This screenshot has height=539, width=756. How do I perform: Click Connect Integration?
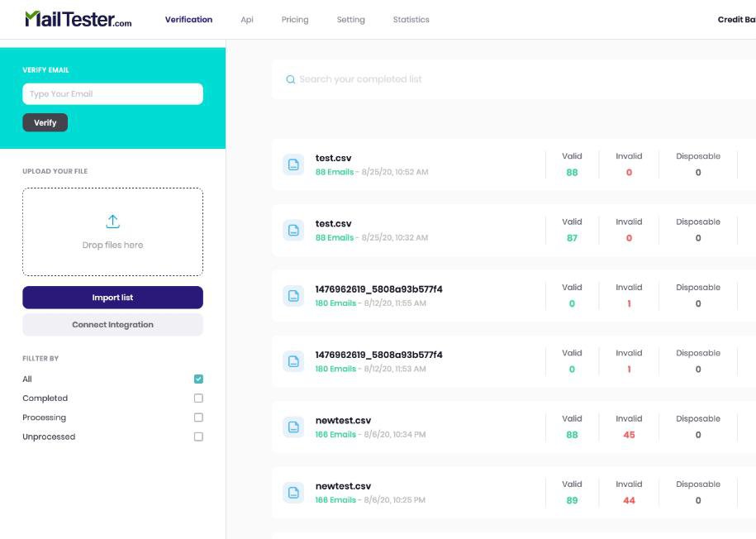pyautogui.click(x=113, y=324)
